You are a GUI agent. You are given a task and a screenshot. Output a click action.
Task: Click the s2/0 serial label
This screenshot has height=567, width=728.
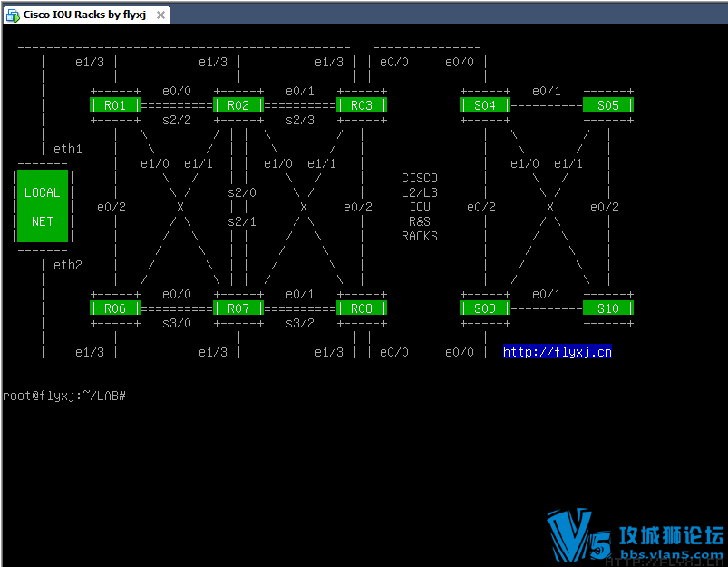click(242, 192)
